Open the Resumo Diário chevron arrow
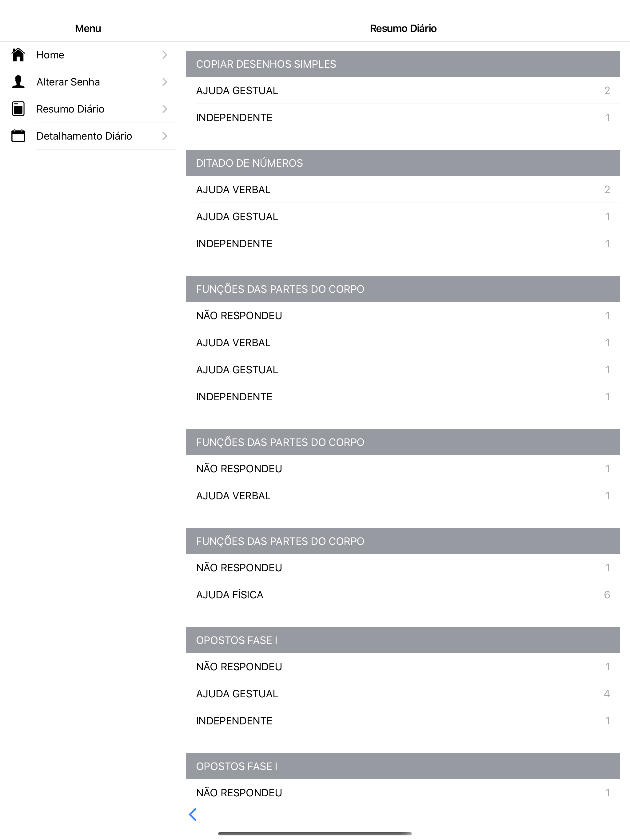Image resolution: width=630 pixels, height=840 pixels. pyautogui.click(x=165, y=109)
